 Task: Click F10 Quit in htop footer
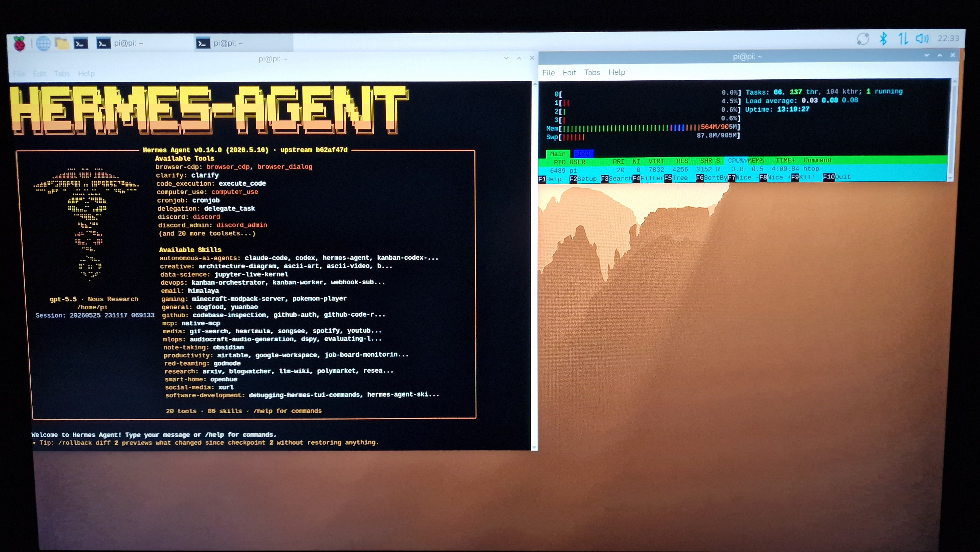pyautogui.click(x=837, y=177)
